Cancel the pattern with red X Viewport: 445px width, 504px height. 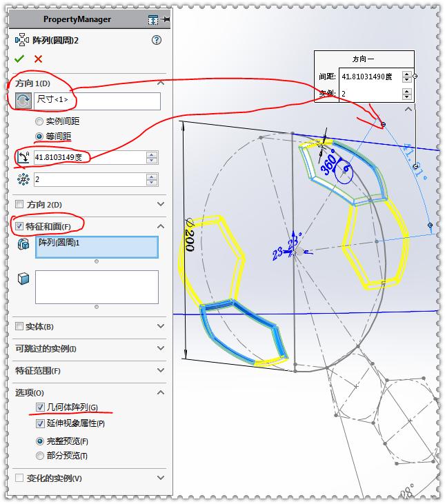point(38,59)
